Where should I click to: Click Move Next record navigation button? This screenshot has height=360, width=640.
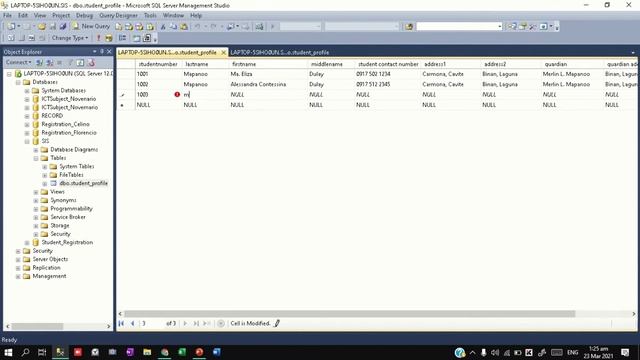coord(185,323)
